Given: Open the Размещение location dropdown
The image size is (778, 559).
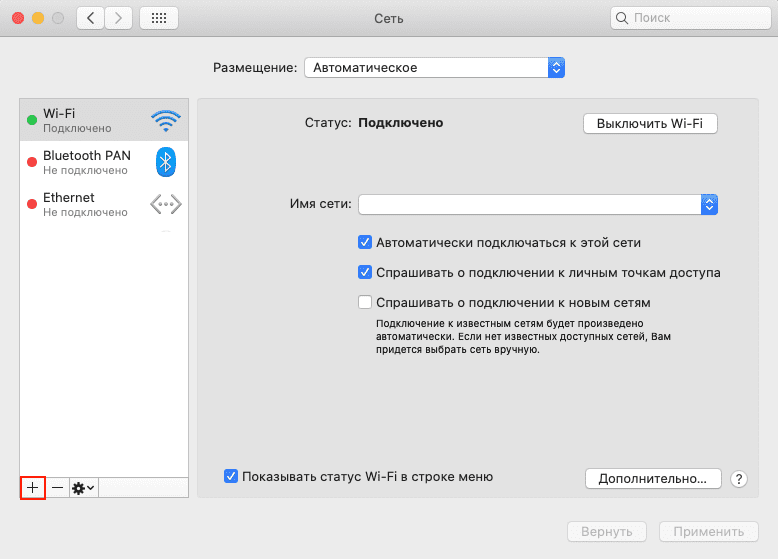Looking at the screenshot, I should pos(434,68).
